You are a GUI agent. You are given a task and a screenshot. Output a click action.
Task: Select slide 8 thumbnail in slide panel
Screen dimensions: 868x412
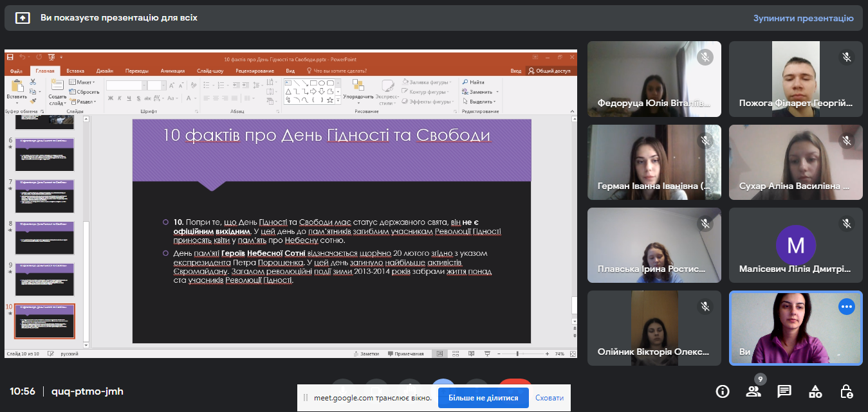[44, 237]
